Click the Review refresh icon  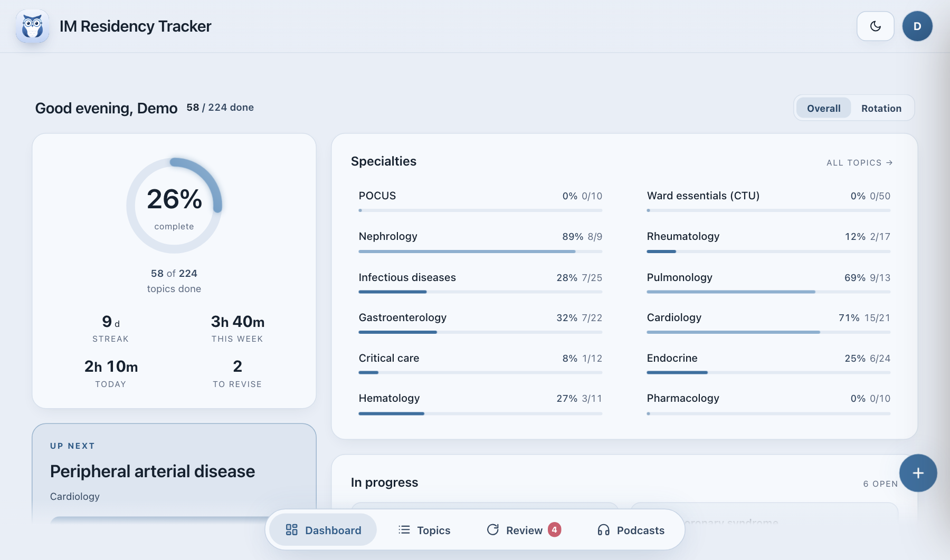tap(493, 529)
